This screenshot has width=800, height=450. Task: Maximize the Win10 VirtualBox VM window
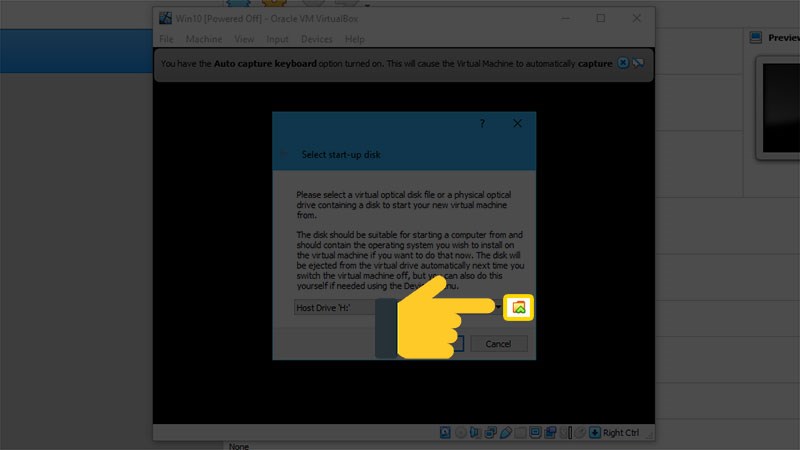click(601, 18)
